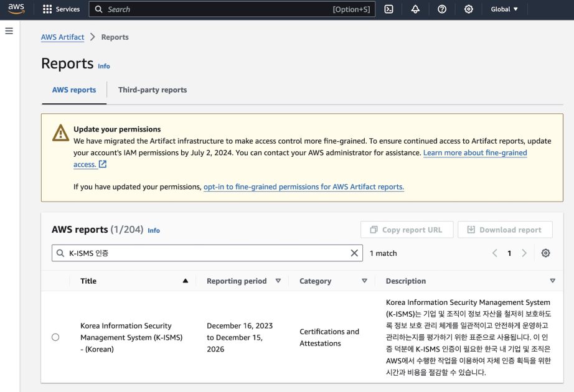Click the Download report button
This screenshot has height=392, width=574.
tap(505, 229)
